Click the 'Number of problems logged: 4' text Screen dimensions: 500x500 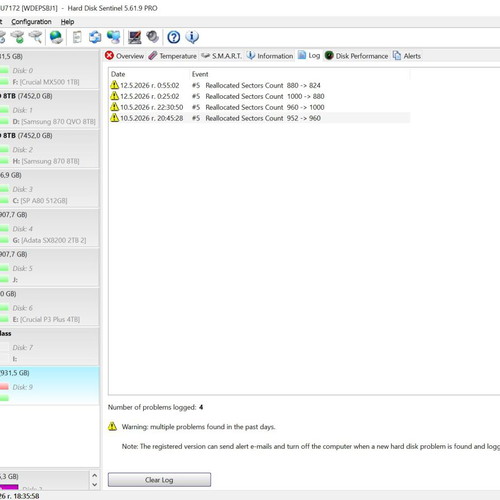click(x=155, y=407)
